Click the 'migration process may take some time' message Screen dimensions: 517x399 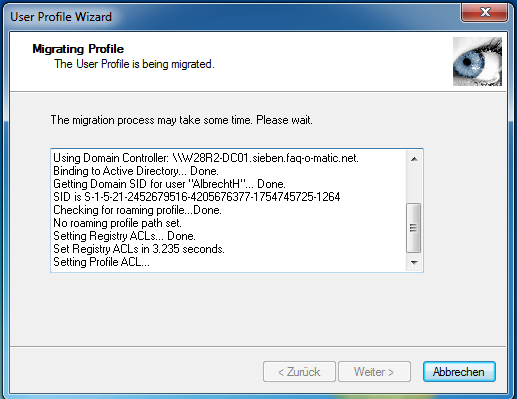pos(182,120)
